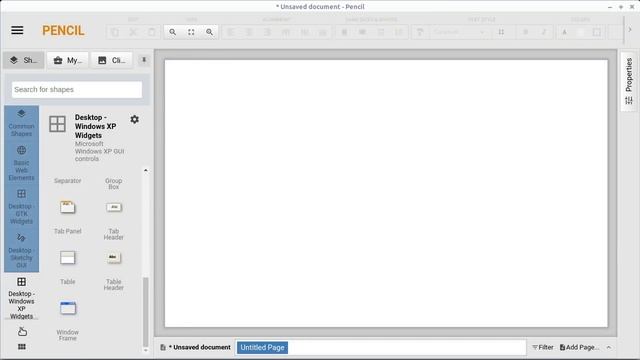Click the align center toolbar icon
The image size is (640, 360).
249,32
